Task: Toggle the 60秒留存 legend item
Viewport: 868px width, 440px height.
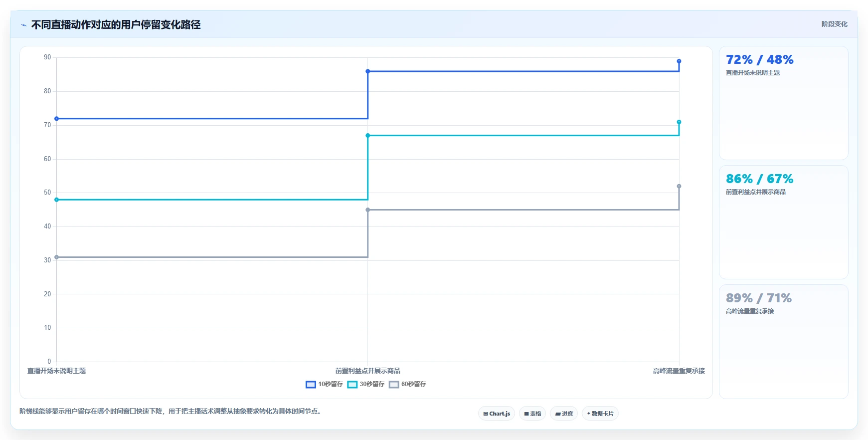Action: 407,384
